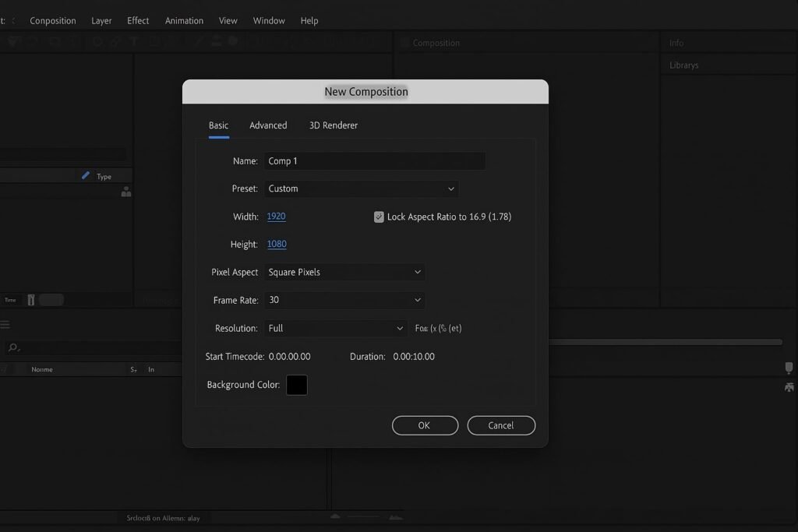Click the Name field containing Comp 1

375,161
